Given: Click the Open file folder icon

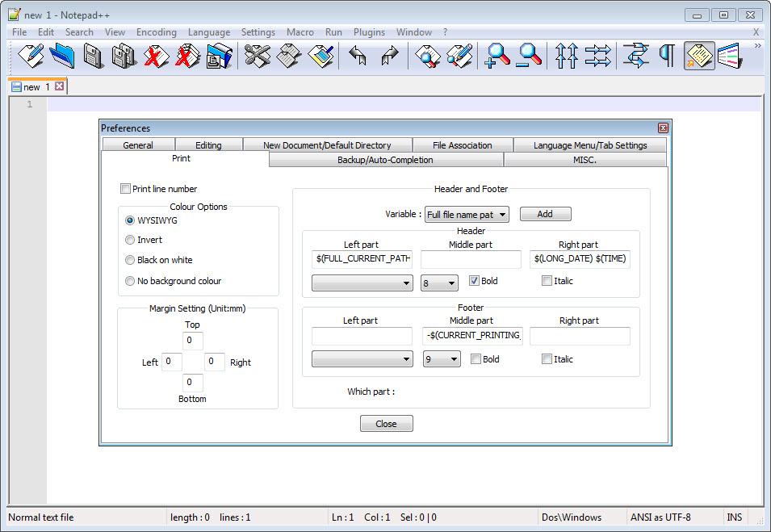Looking at the screenshot, I should coord(62,56).
